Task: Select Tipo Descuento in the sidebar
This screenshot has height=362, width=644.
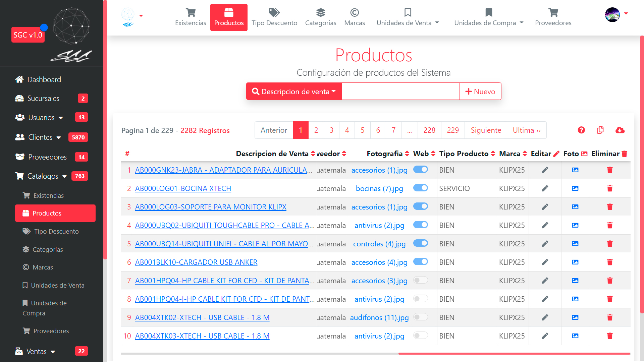Action: tap(56, 232)
